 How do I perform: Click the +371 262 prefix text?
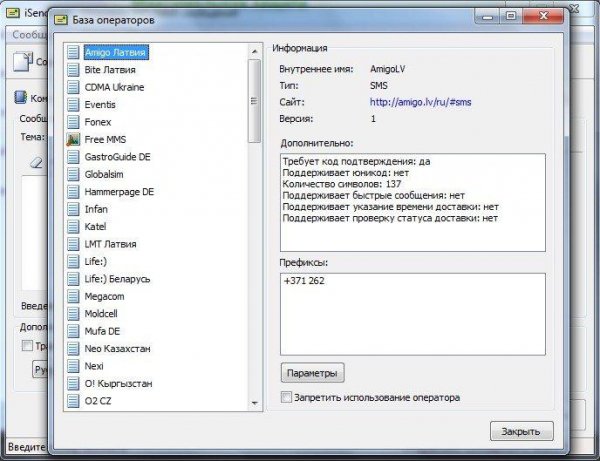pyautogui.click(x=304, y=281)
